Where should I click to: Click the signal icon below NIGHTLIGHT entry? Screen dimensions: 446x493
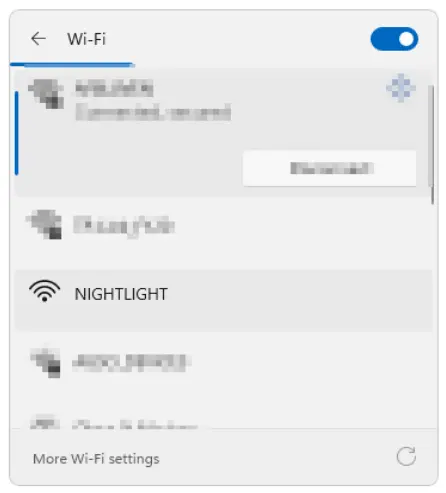pos(45,363)
